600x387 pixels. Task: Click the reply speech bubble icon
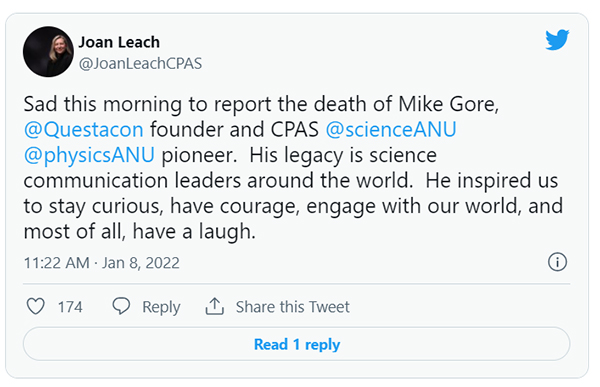(x=121, y=306)
